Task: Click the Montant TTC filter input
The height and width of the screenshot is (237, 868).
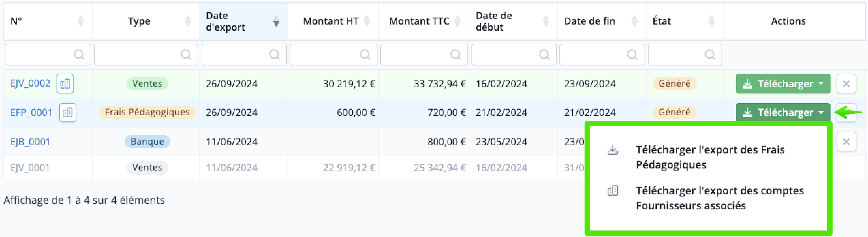Action: [424, 55]
